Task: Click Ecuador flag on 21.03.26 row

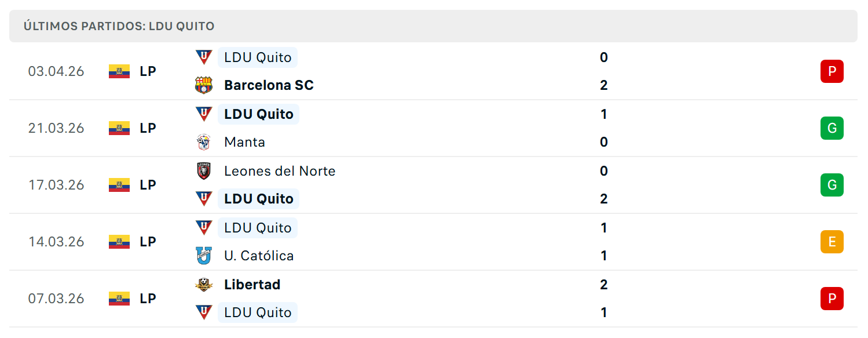Action: coord(119,128)
